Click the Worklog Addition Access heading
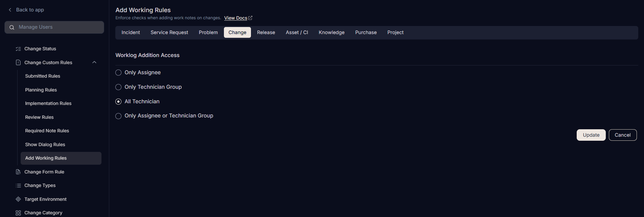The width and height of the screenshot is (644, 217). click(147, 55)
